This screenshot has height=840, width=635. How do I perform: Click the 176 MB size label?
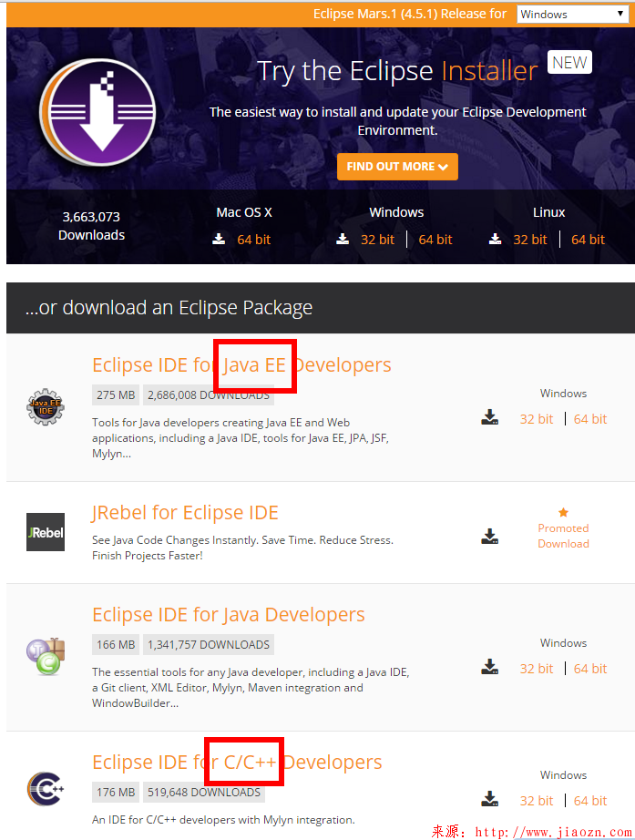point(116,792)
